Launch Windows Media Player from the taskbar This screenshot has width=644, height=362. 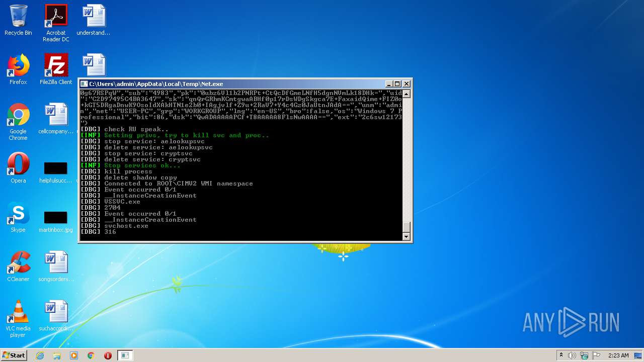point(74,355)
